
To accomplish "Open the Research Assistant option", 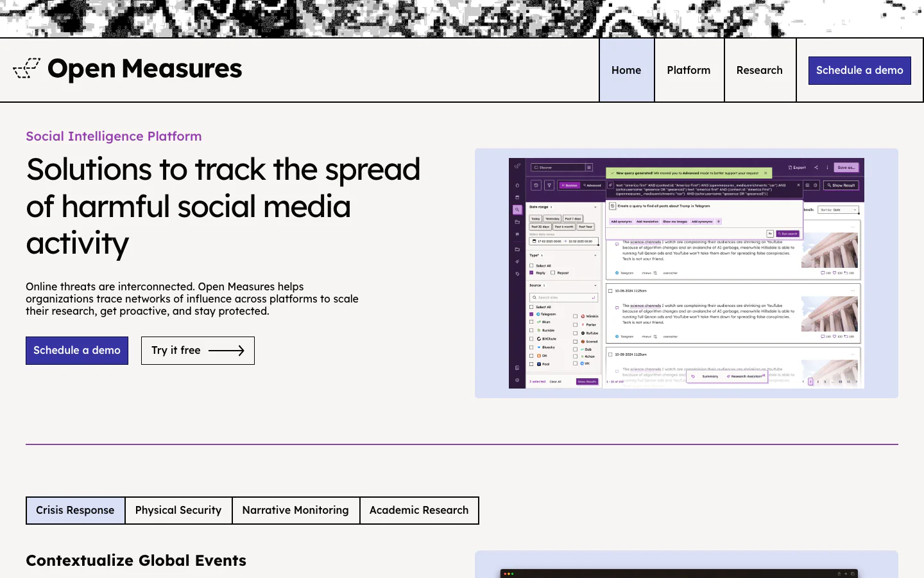I will pyautogui.click(x=746, y=376).
